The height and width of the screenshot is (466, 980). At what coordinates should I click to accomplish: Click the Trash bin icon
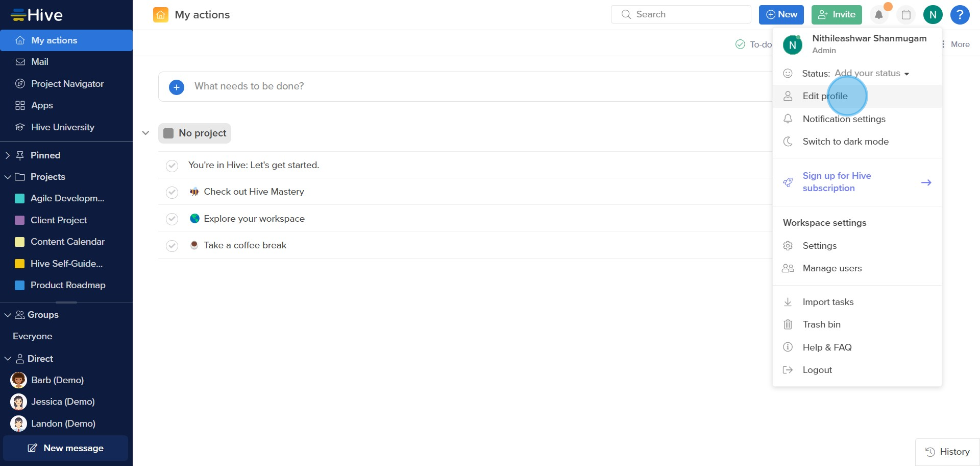788,324
